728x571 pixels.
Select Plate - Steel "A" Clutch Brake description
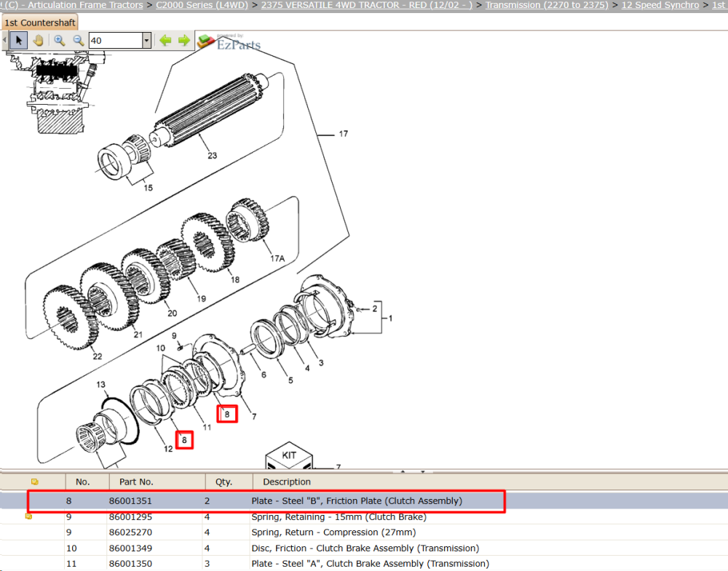(370, 564)
